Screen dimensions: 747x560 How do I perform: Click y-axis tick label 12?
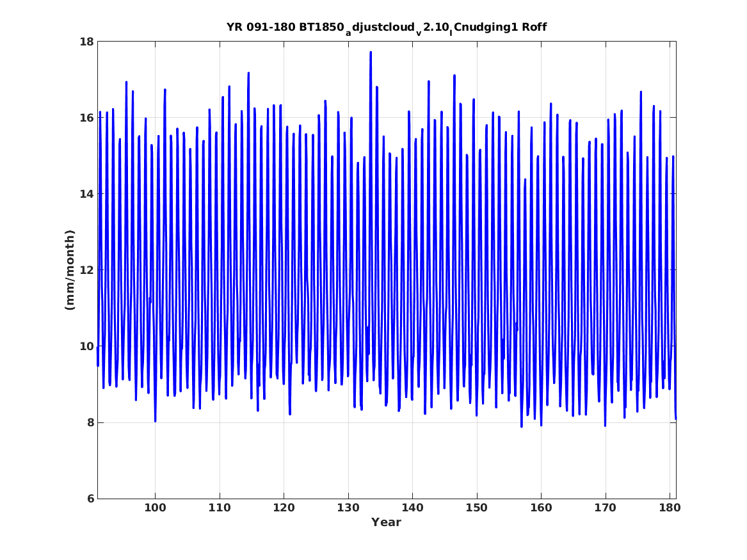pyautogui.click(x=86, y=270)
